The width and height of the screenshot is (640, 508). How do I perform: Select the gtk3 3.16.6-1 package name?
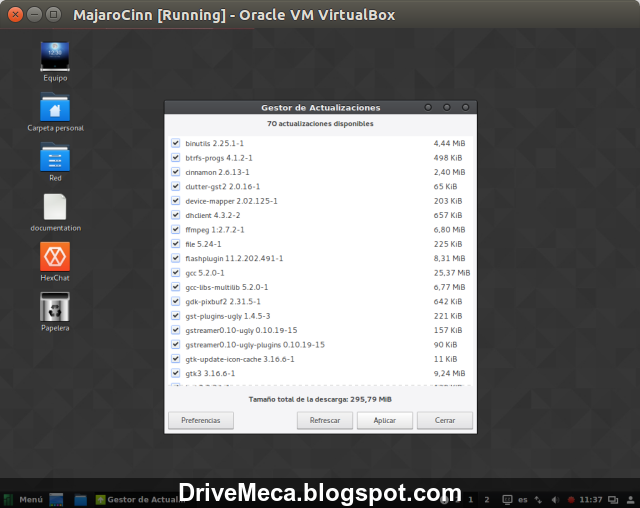[x=210, y=373]
